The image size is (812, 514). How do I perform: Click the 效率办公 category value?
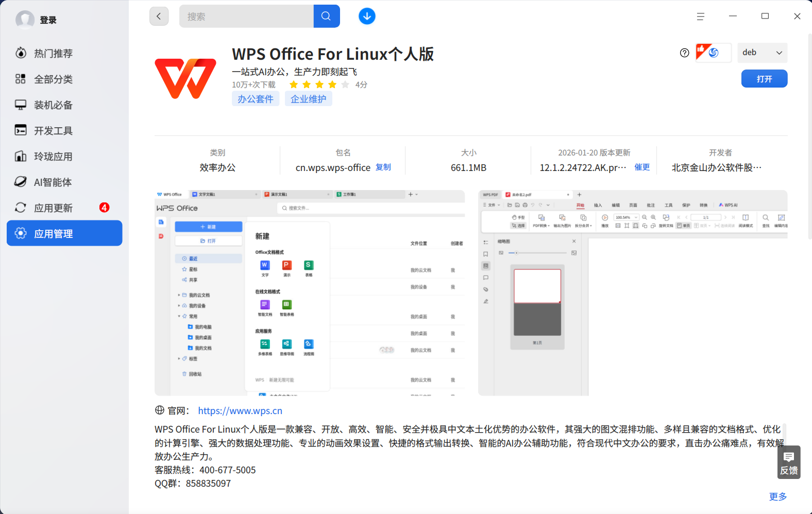[217, 167]
